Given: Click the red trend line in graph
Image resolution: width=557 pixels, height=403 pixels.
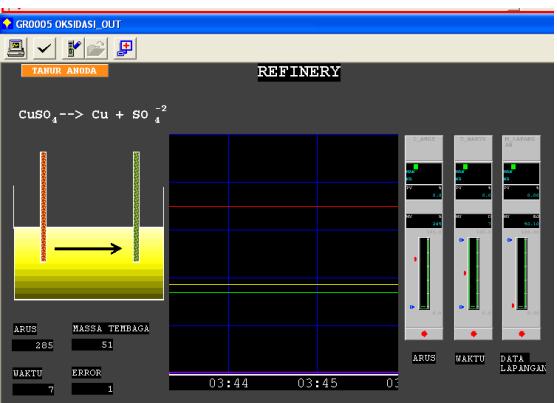Looking at the screenshot, I should click(283, 206).
